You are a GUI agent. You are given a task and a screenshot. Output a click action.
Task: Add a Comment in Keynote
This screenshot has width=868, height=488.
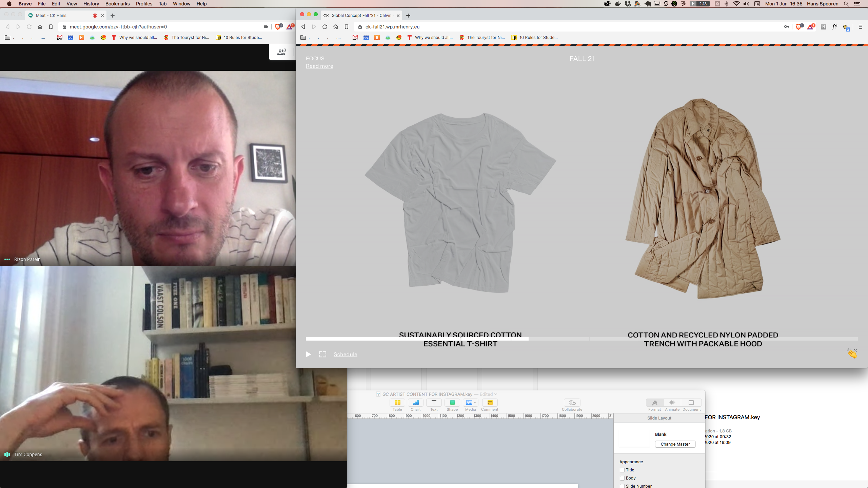pos(490,403)
